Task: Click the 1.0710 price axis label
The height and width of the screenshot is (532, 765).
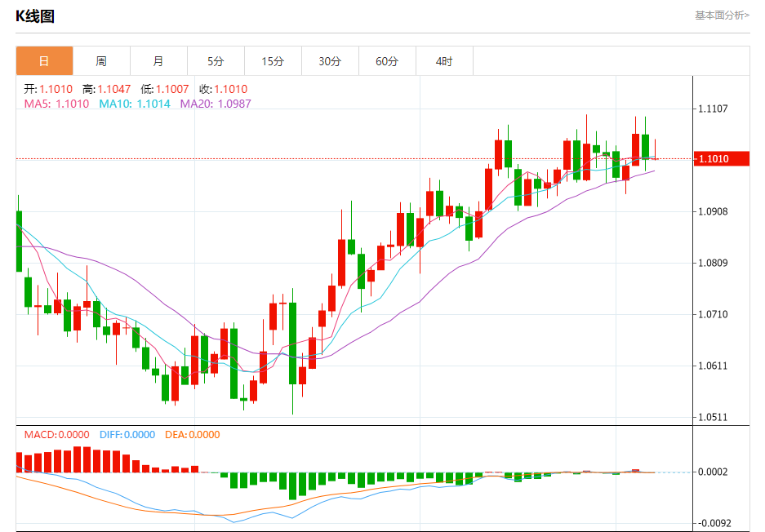Action: point(713,314)
